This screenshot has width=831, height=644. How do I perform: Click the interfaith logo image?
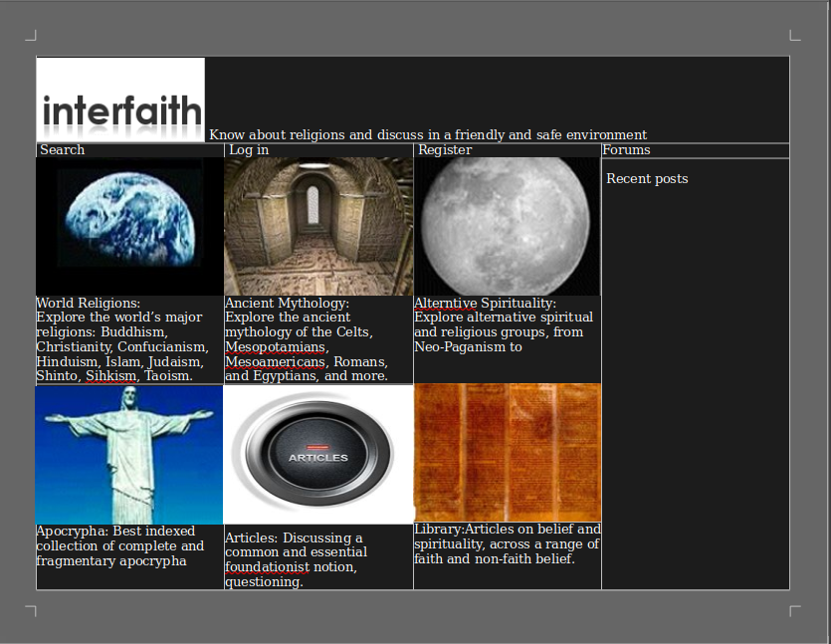120,100
